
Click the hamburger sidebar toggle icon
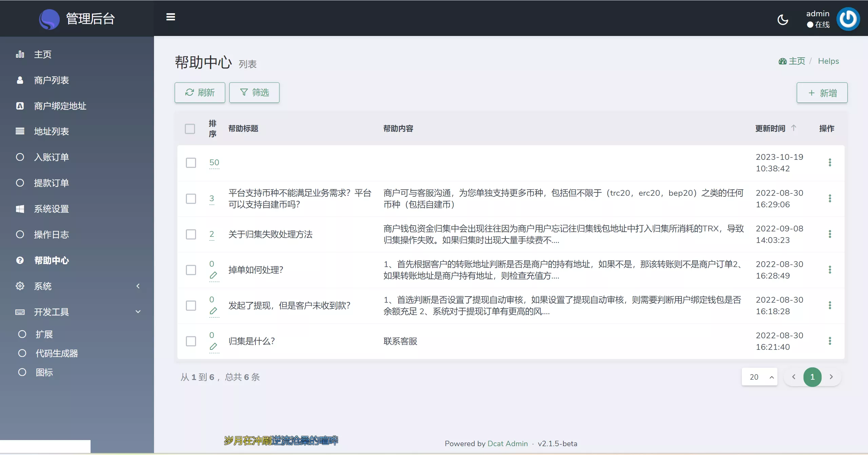171,17
